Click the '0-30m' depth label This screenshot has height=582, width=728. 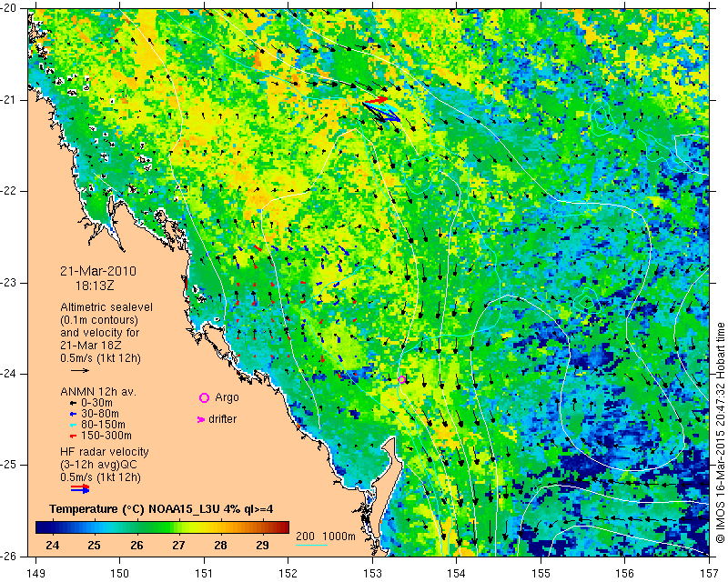click(96, 403)
